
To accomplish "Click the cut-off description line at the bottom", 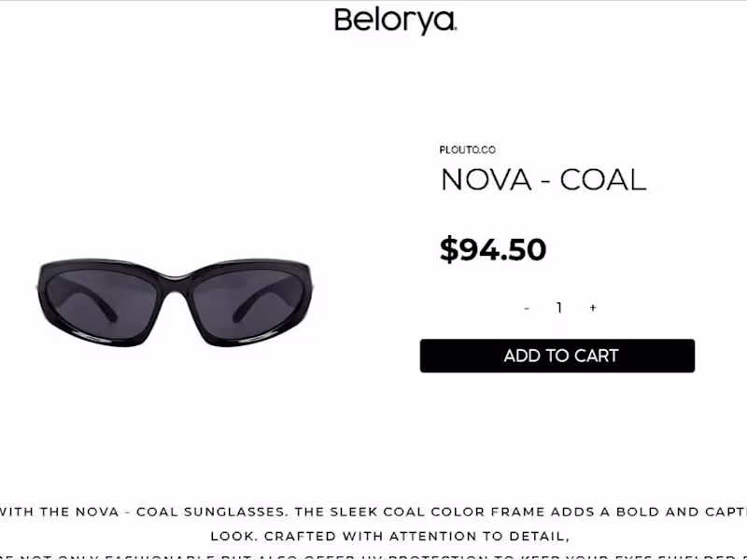I will tap(373, 556).
